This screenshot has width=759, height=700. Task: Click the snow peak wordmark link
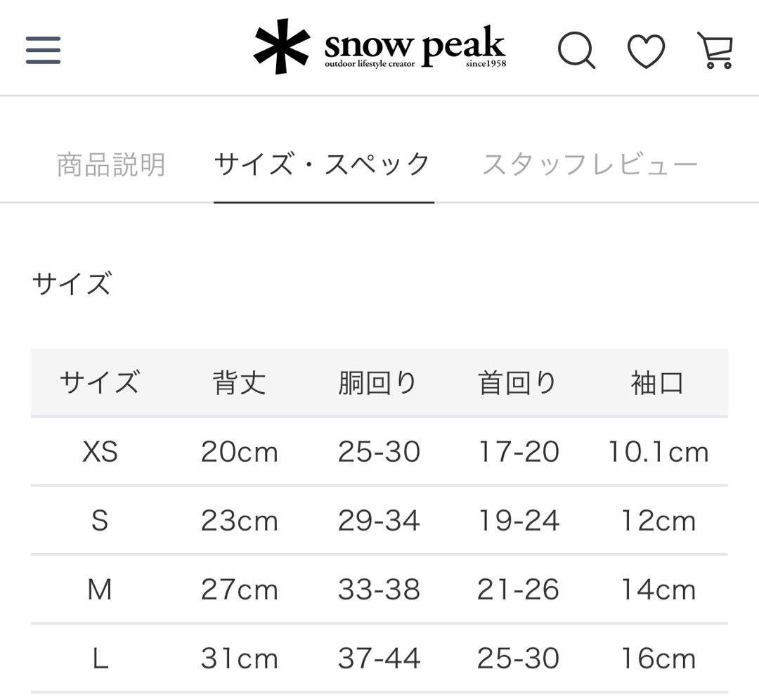point(415,44)
